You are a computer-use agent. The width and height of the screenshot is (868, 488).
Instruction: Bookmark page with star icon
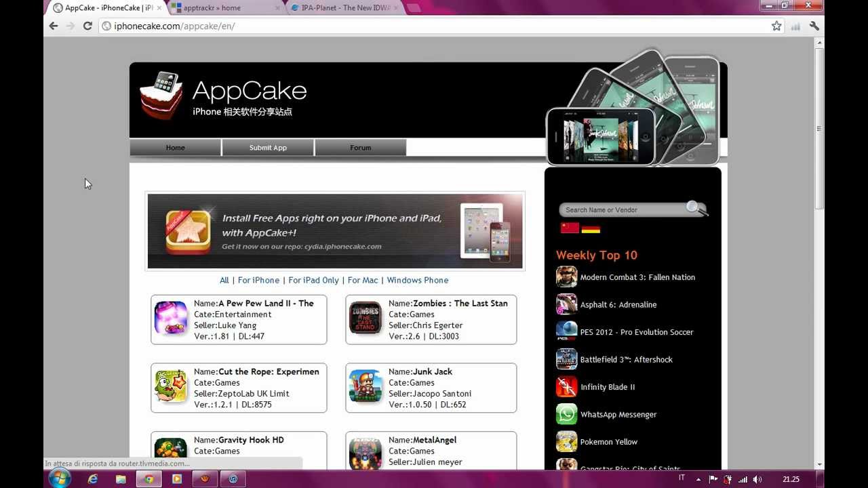pos(776,26)
